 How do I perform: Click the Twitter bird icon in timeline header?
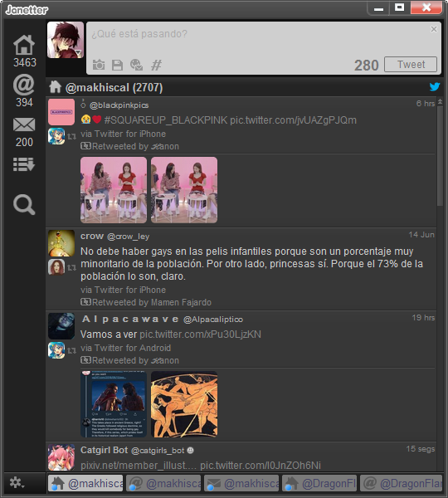point(435,86)
